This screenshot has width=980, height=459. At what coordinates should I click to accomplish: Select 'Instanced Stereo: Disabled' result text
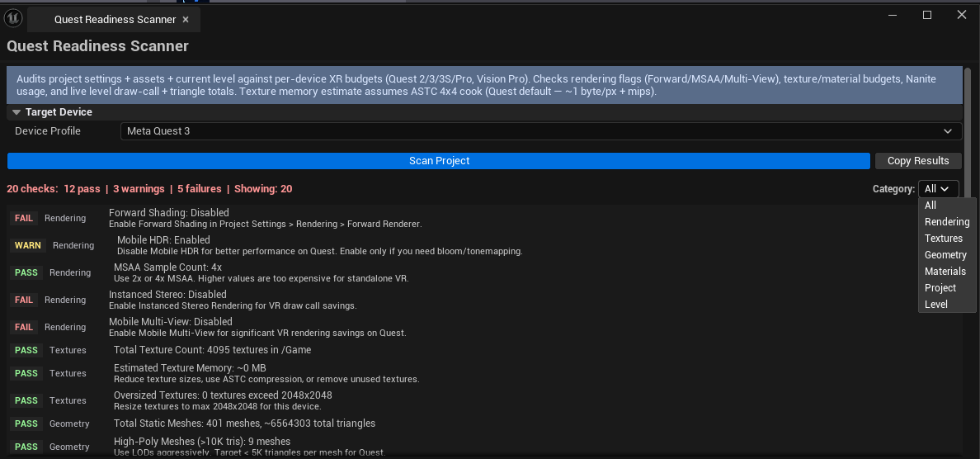click(x=167, y=295)
